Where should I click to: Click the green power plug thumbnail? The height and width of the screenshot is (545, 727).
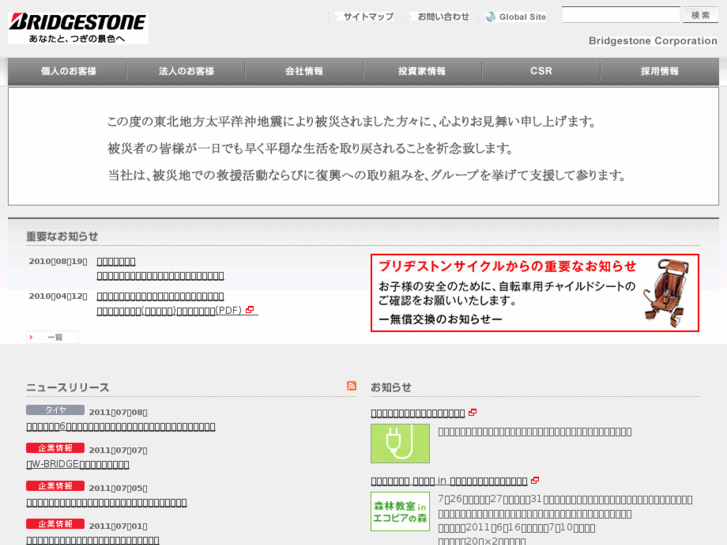(x=400, y=443)
